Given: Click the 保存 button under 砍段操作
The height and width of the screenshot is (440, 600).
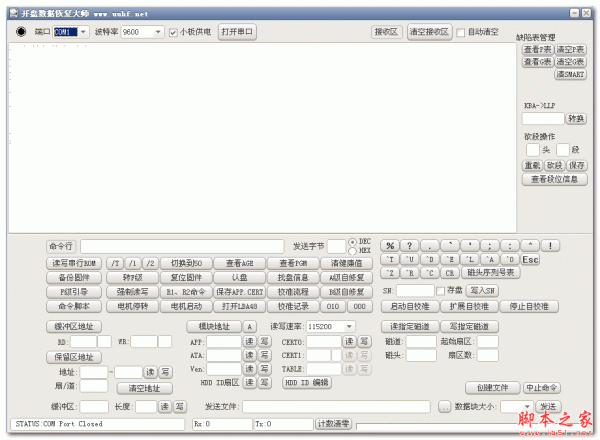Looking at the screenshot, I should [x=576, y=165].
